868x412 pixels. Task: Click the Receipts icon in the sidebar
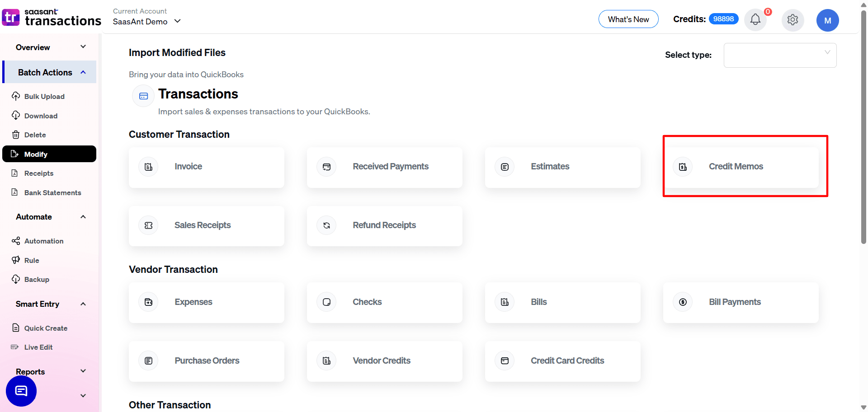click(x=16, y=173)
